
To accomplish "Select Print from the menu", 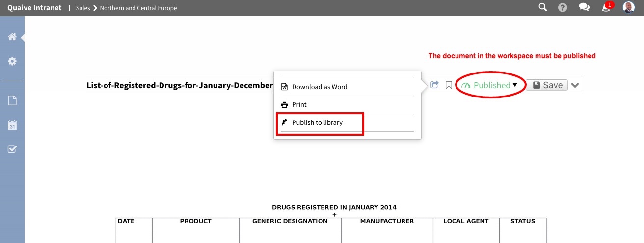I will click(299, 104).
